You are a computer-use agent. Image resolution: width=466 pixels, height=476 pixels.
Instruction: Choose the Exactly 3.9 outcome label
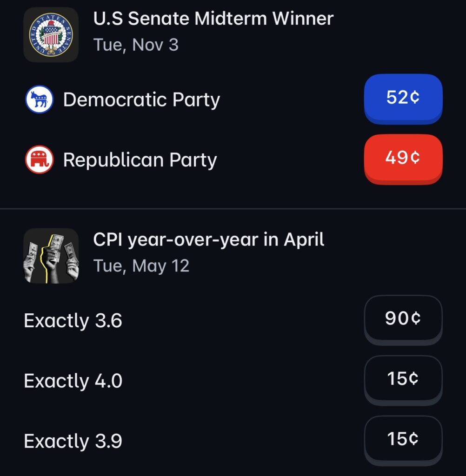(x=73, y=442)
